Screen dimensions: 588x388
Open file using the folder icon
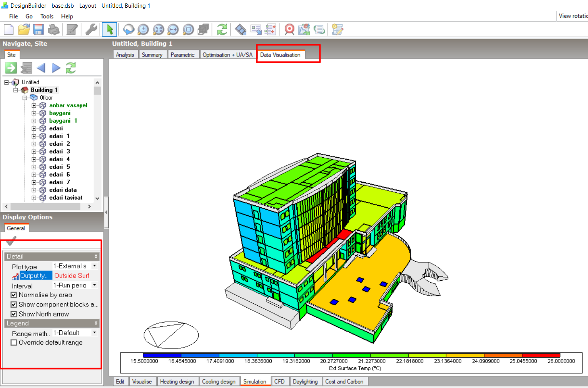point(24,30)
